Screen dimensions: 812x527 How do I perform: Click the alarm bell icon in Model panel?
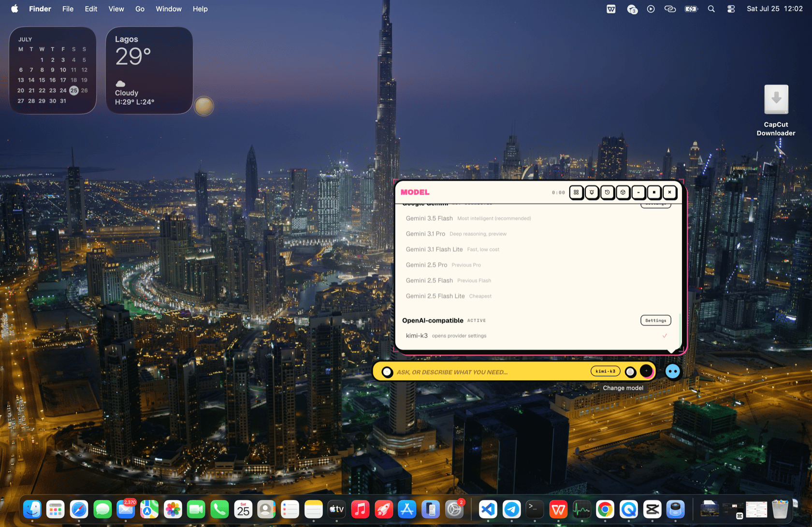(592, 192)
